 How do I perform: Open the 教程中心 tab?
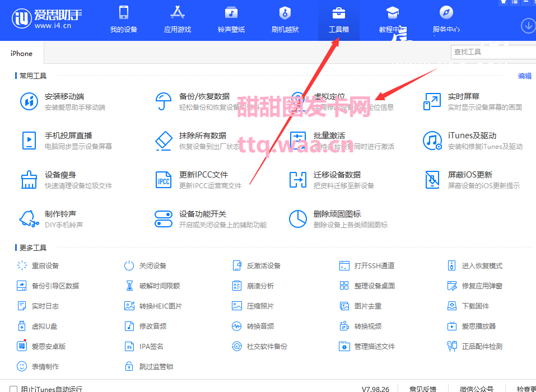393,20
